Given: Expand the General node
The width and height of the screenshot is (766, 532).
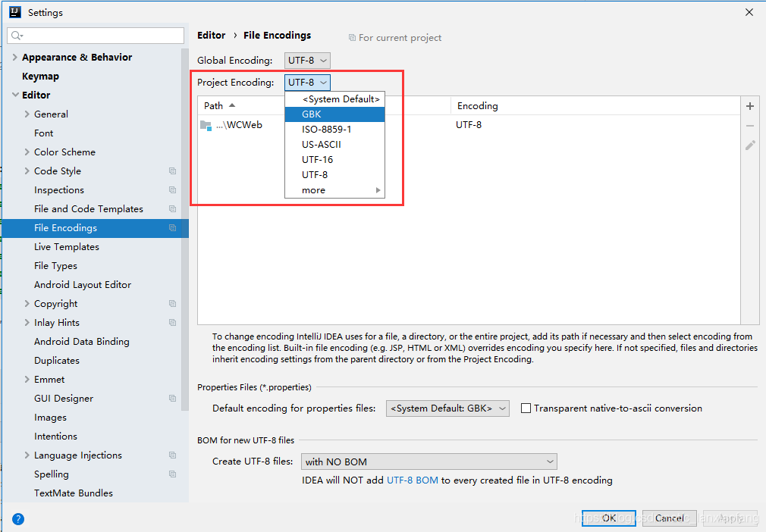Looking at the screenshot, I should [27, 114].
